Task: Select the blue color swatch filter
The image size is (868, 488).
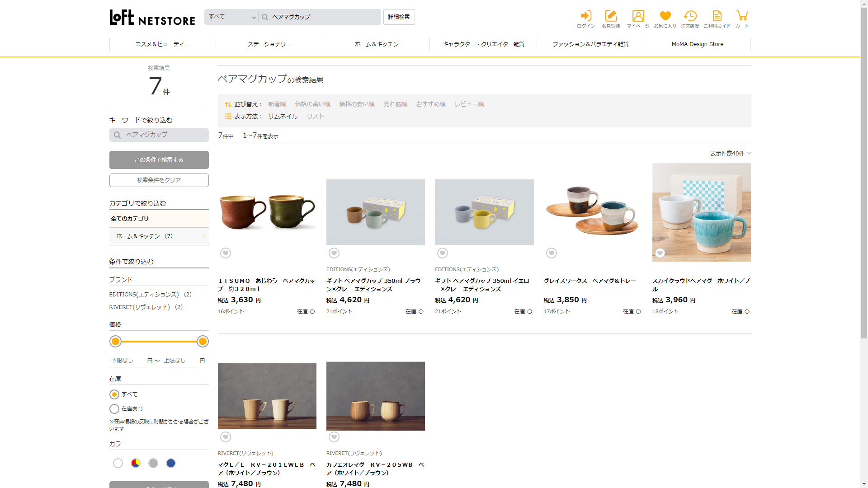Action: [x=170, y=463]
